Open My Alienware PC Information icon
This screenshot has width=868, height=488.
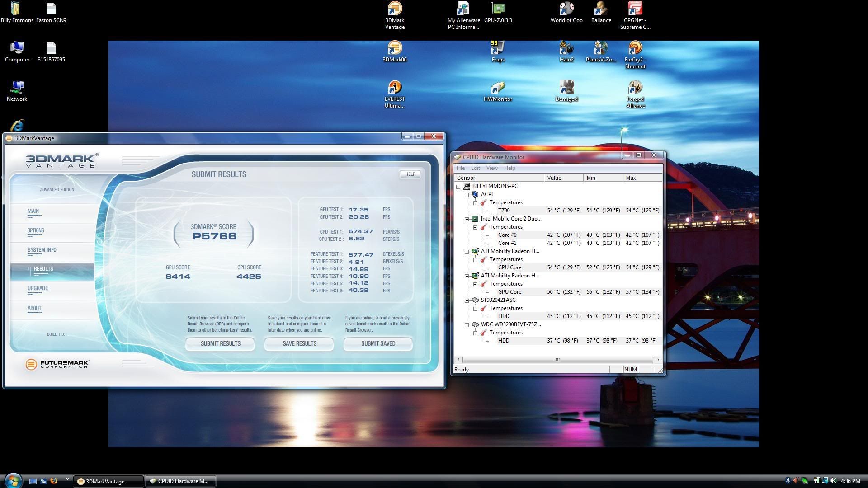click(463, 15)
